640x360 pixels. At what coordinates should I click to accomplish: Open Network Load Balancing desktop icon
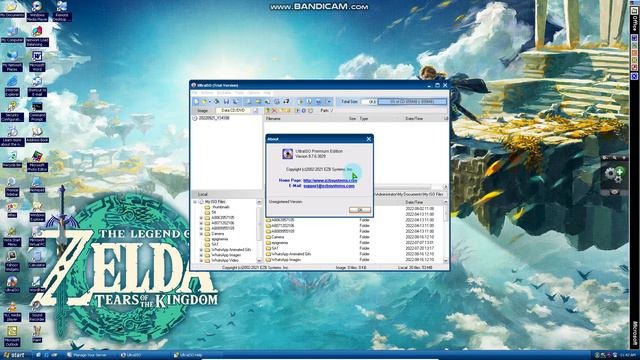click(x=37, y=36)
